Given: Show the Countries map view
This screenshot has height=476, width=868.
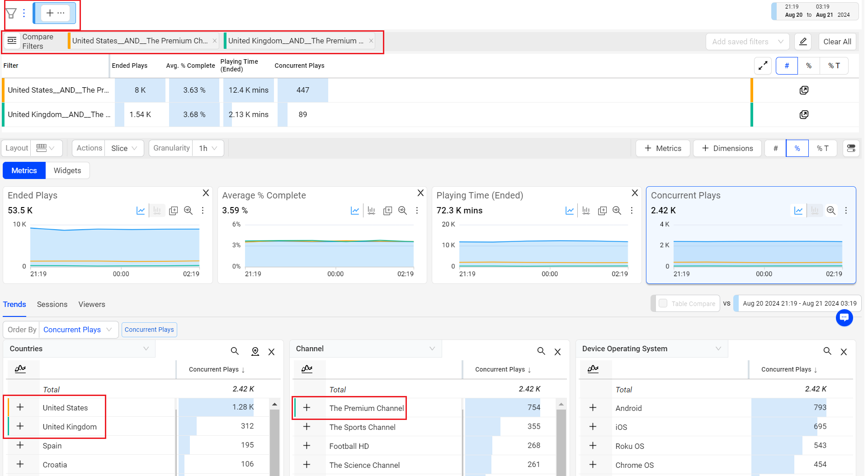Looking at the screenshot, I should [x=255, y=351].
